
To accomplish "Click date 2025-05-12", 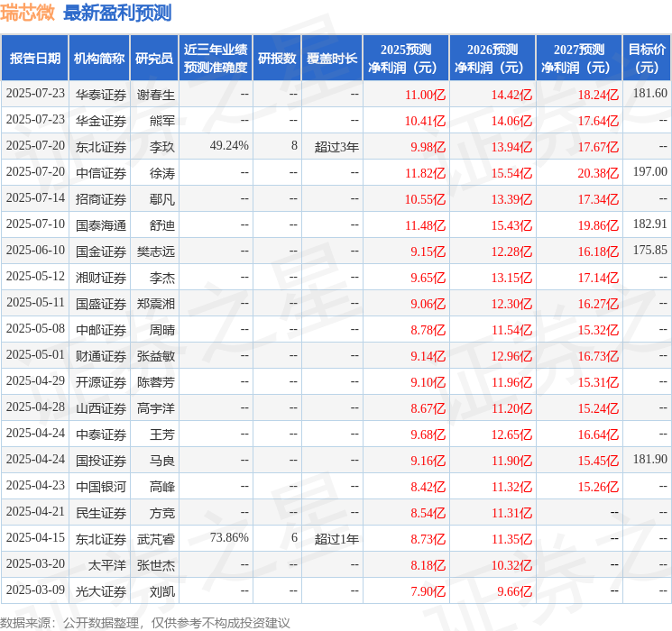I will pyautogui.click(x=35, y=277).
